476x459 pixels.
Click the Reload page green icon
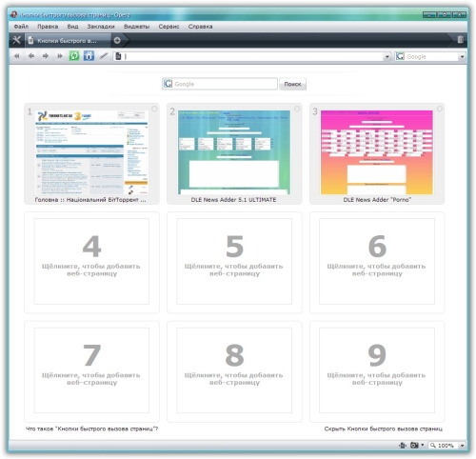[74, 56]
